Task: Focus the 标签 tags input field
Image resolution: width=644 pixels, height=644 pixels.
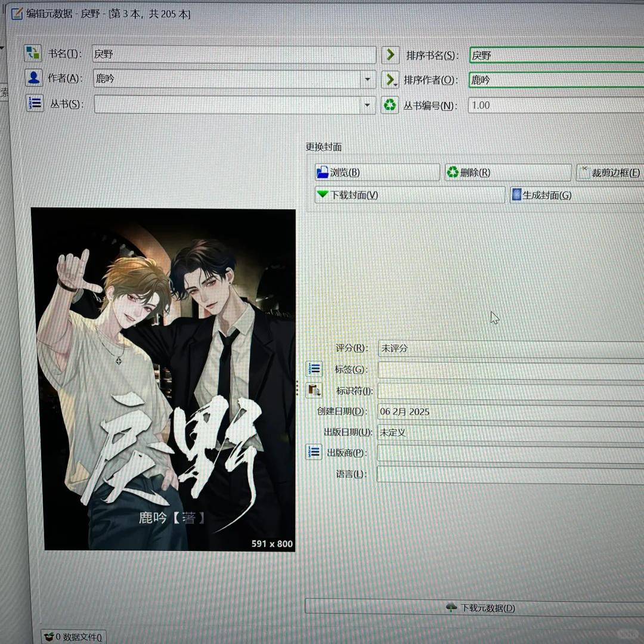Action: (x=510, y=370)
